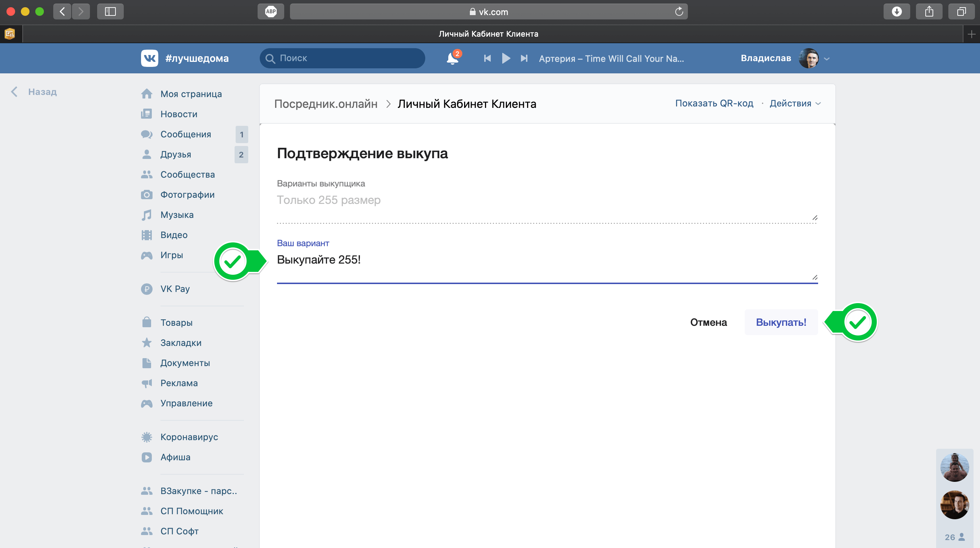The image size is (980, 548).
Task: Open Safari downloads icon
Action: (896, 12)
